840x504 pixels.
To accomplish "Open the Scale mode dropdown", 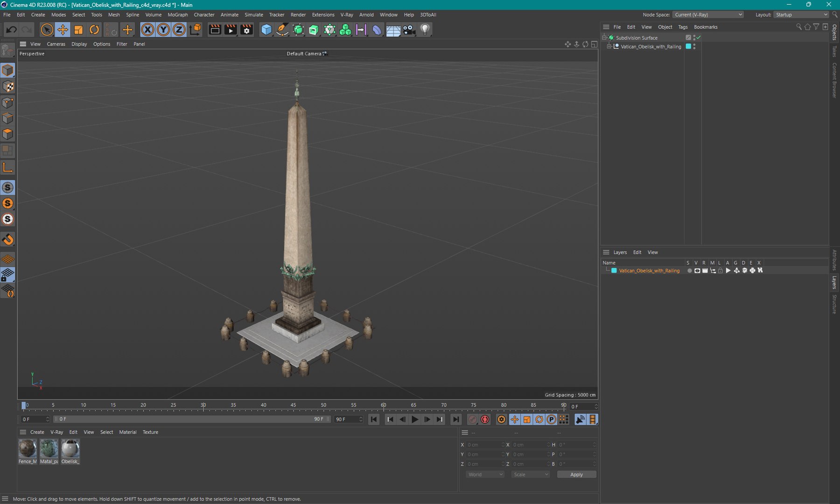I will [x=531, y=475].
